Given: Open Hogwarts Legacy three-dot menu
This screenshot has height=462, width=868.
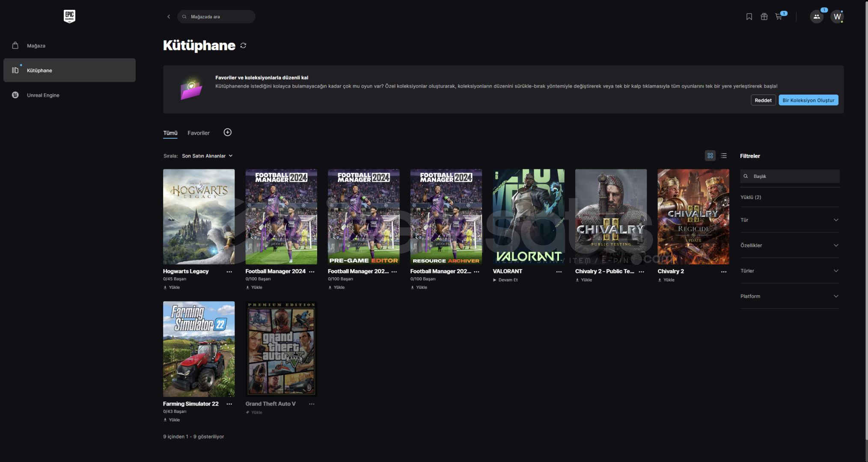Looking at the screenshot, I should point(229,272).
